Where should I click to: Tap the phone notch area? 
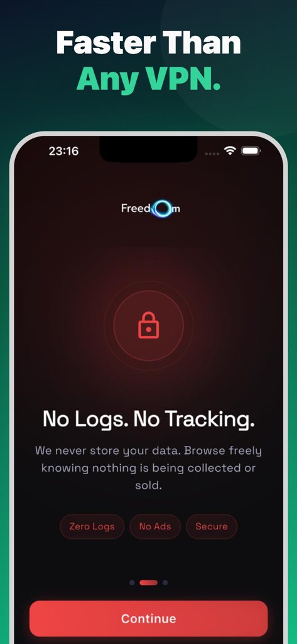coord(148,148)
